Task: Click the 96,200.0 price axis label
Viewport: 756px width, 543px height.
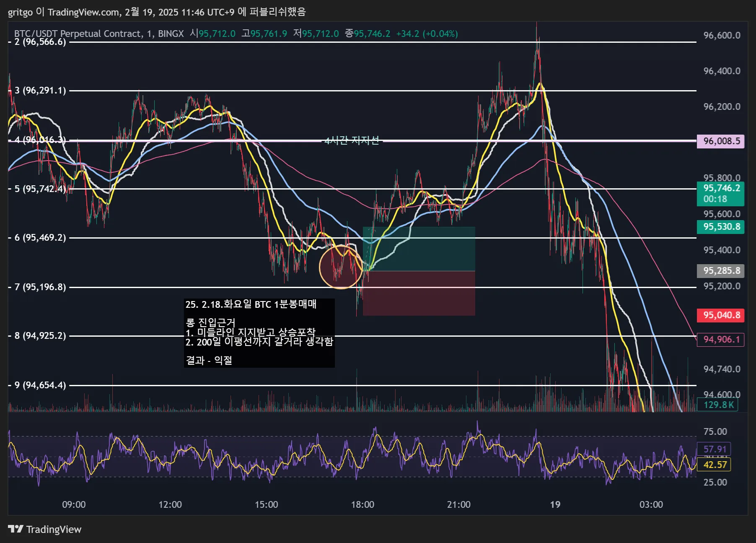Action: click(x=722, y=107)
